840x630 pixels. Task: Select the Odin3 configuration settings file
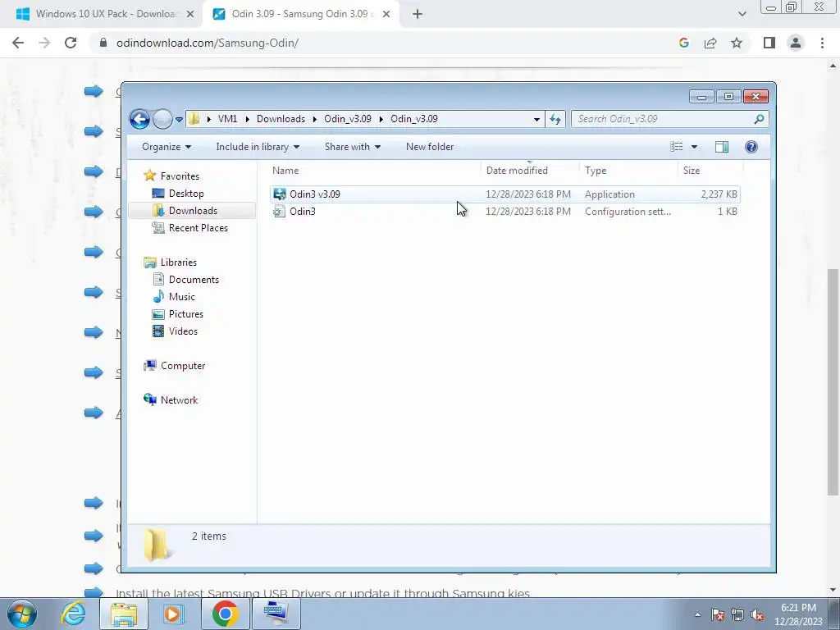point(505,211)
